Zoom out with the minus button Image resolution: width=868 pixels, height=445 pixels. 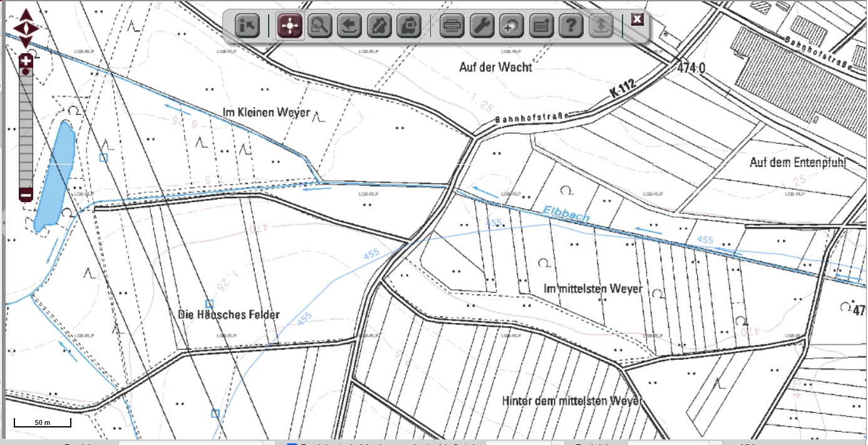point(26,195)
